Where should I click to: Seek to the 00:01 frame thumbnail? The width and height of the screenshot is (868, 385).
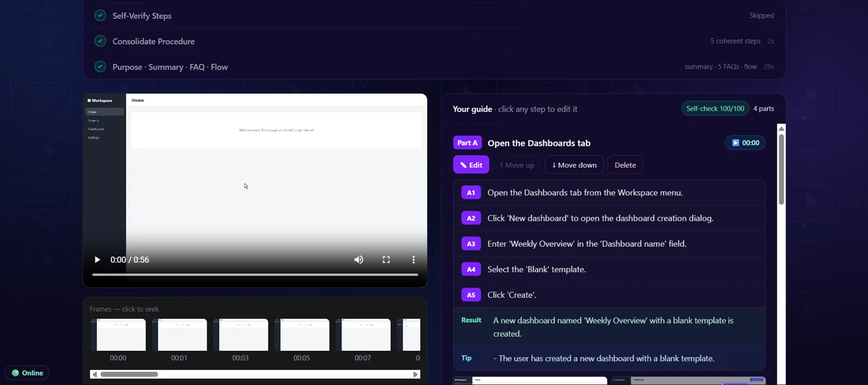pyautogui.click(x=179, y=335)
